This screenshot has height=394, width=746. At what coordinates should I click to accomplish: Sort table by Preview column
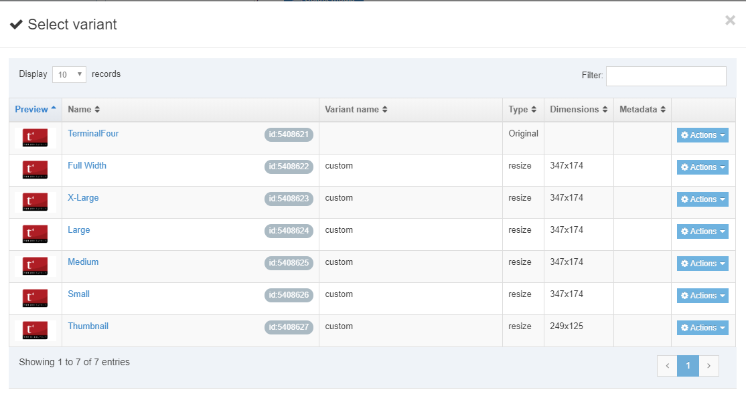tap(35, 109)
